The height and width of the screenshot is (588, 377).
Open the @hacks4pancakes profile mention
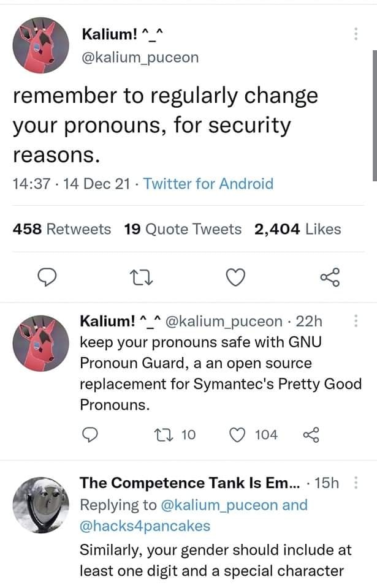tap(145, 525)
